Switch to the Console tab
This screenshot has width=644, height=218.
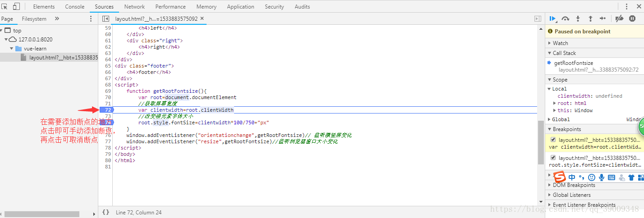[75, 7]
